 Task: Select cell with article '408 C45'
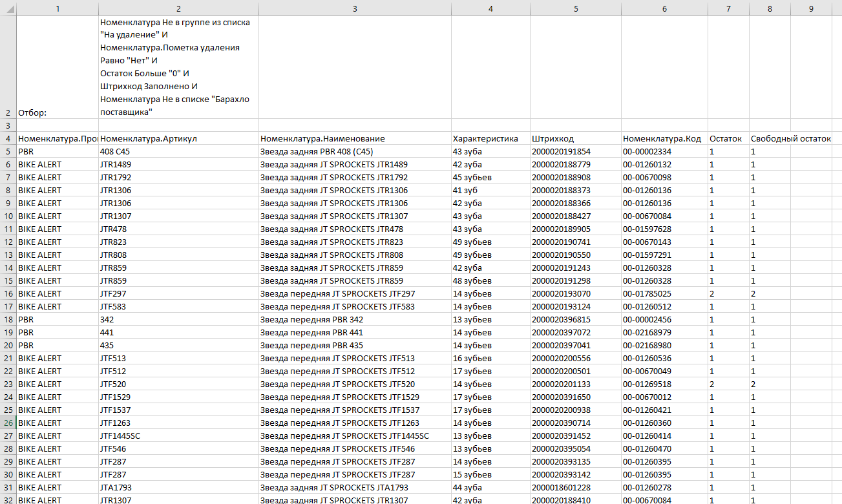[178, 152]
